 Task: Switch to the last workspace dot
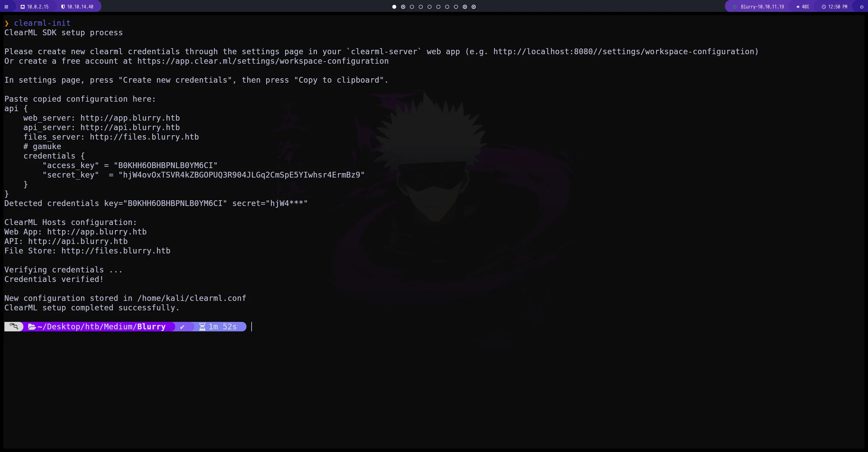(x=474, y=7)
